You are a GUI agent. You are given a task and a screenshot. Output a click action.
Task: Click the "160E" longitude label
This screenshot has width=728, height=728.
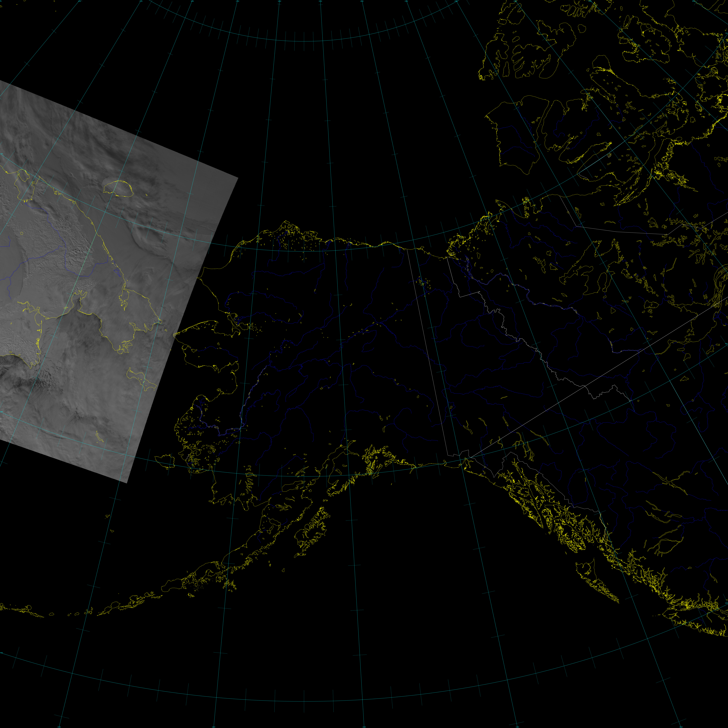(x=79, y=1)
